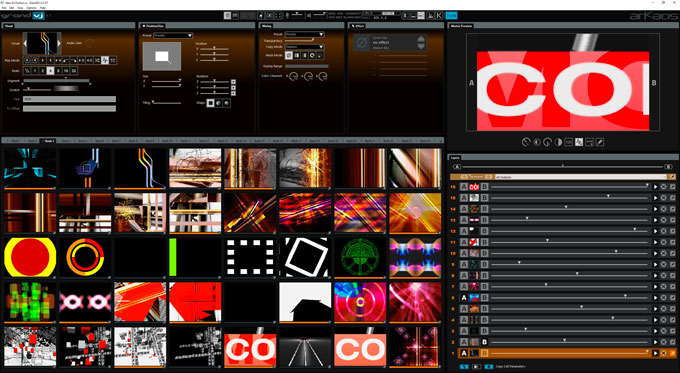Go to previous Visual with left arrow

click(x=25, y=43)
